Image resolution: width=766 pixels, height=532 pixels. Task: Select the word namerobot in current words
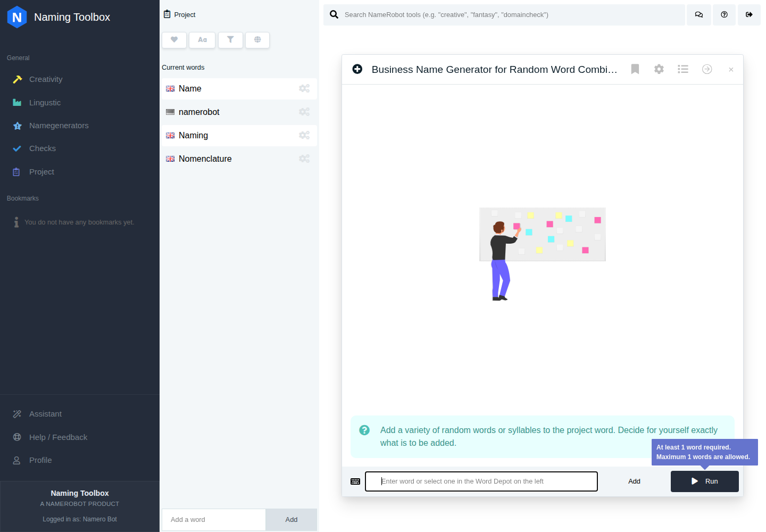coord(199,112)
